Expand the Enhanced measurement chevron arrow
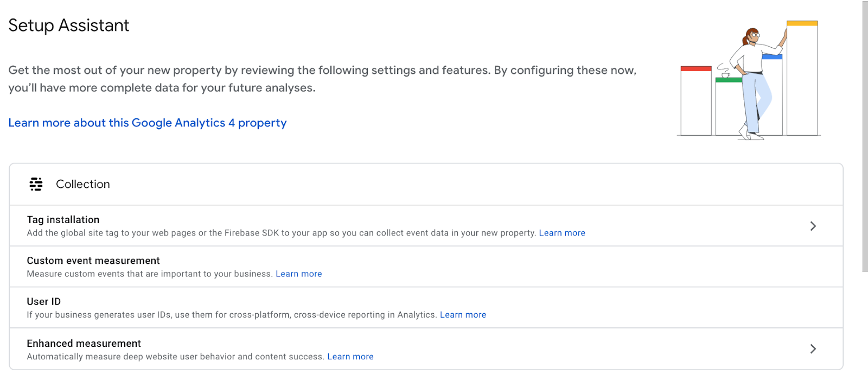The image size is (868, 380). click(813, 349)
